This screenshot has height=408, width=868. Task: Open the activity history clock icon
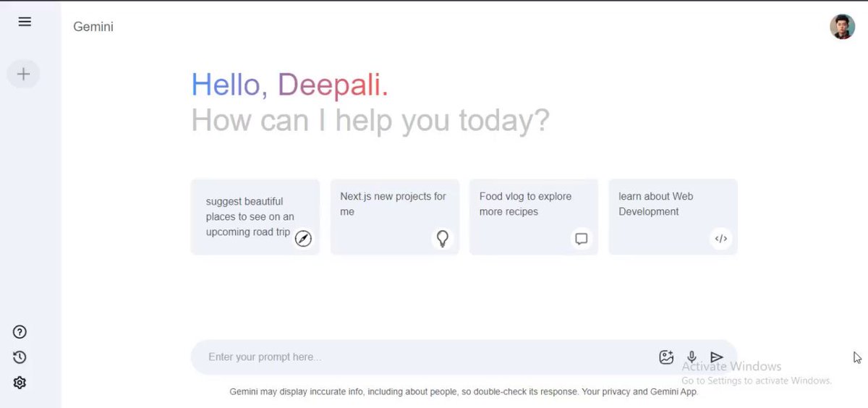[x=20, y=357]
